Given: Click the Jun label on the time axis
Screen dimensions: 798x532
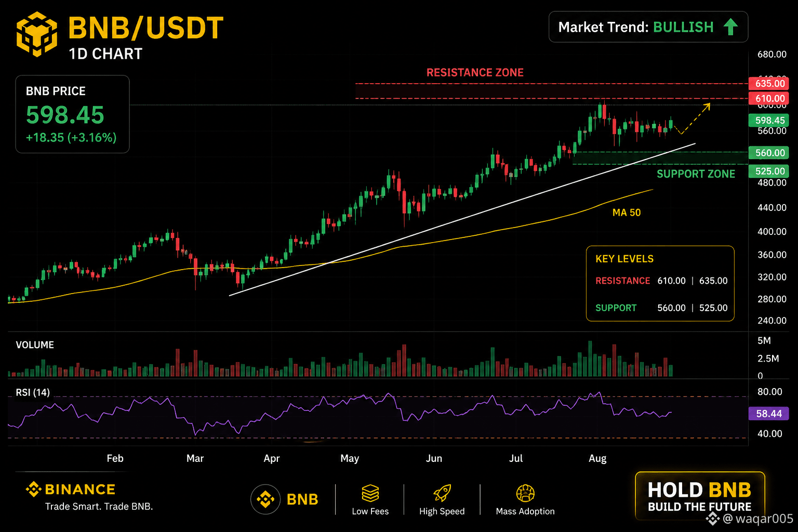Looking at the screenshot, I should click(434, 458).
